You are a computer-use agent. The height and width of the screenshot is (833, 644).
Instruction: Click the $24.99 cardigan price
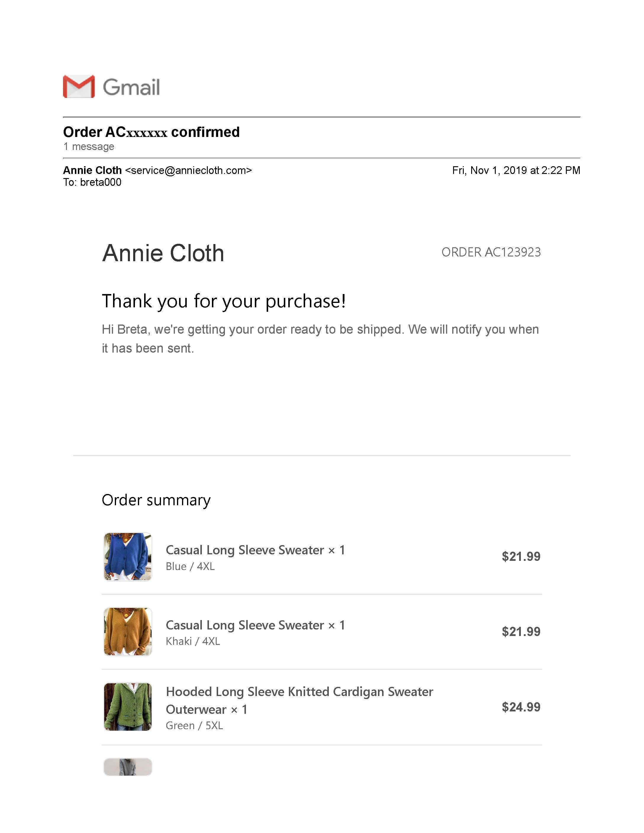click(x=521, y=707)
